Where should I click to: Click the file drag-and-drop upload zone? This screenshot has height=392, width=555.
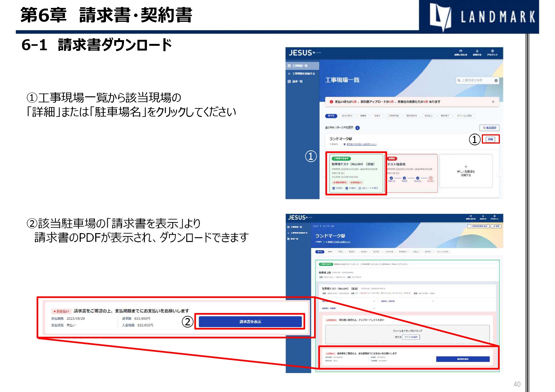click(x=407, y=335)
